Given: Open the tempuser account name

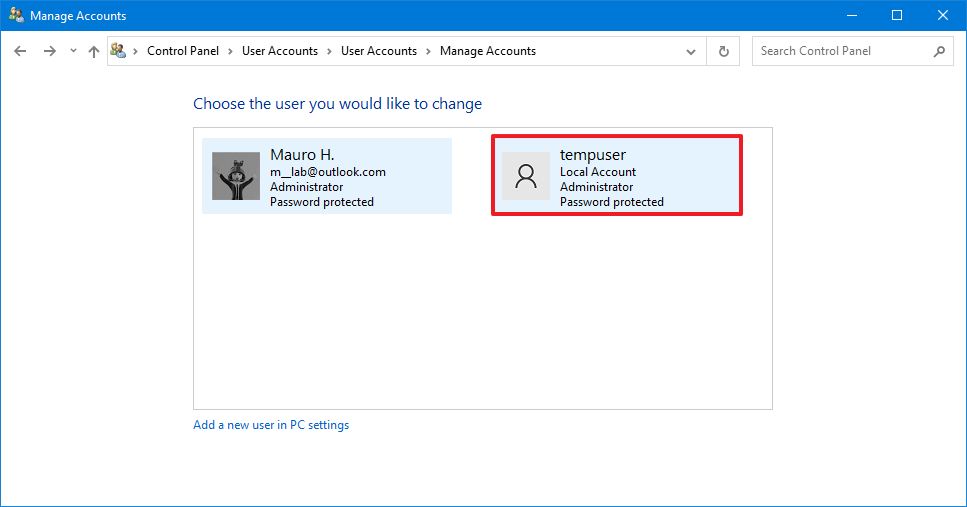Looking at the screenshot, I should click(x=592, y=155).
